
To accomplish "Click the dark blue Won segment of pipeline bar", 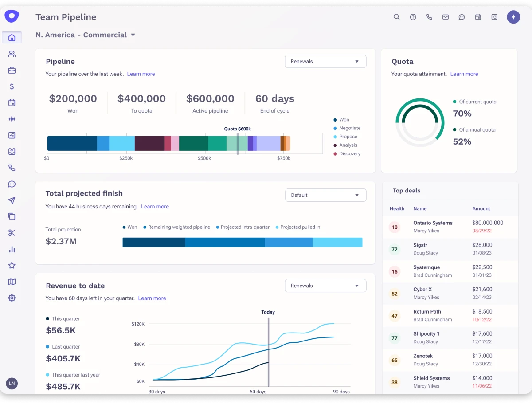I will (72, 143).
